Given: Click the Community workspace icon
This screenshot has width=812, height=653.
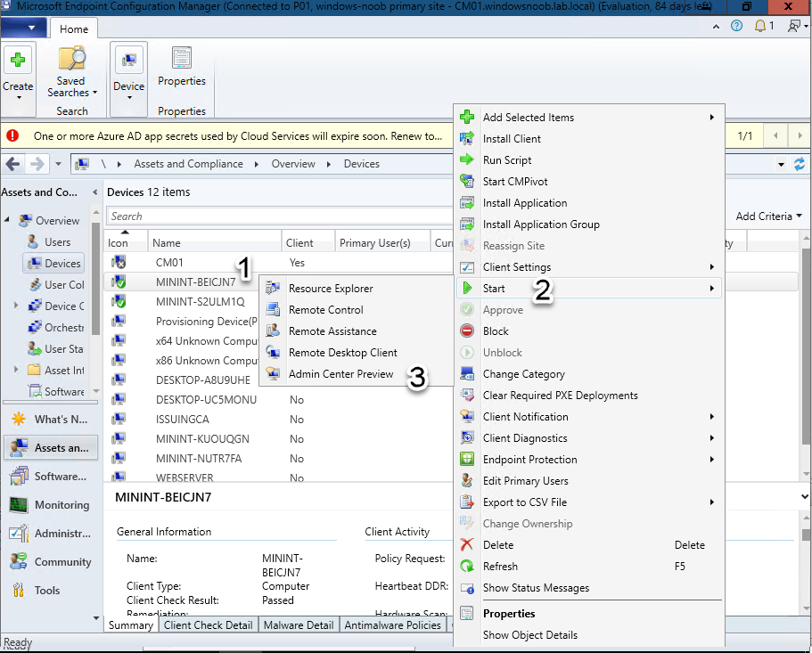Looking at the screenshot, I should [x=19, y=561].
